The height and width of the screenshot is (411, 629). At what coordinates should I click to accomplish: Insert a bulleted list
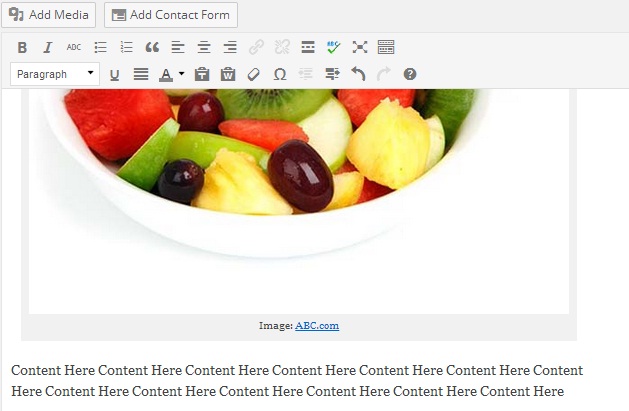pyautogui.click(x=100, y=47)
